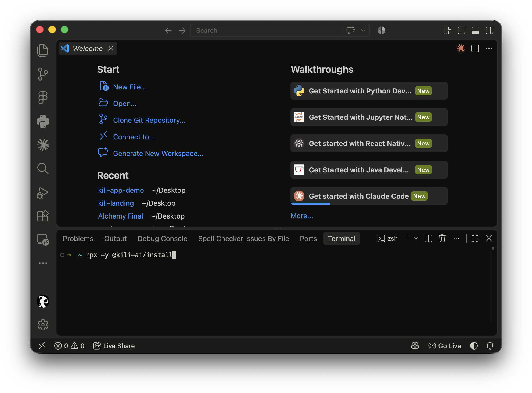Maximize the panel size
This screenshot has height=393, width=532.
coord(475,238)
